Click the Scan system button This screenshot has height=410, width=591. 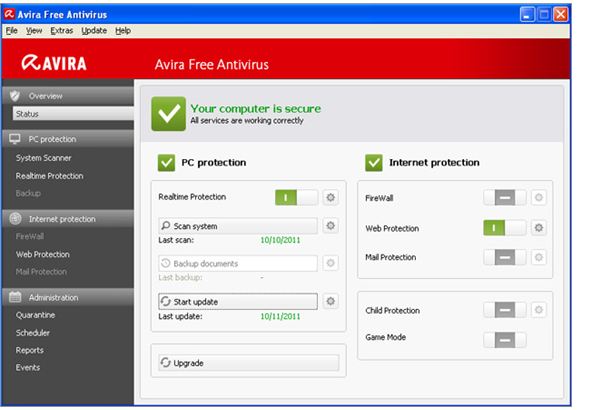click(238, 226)
